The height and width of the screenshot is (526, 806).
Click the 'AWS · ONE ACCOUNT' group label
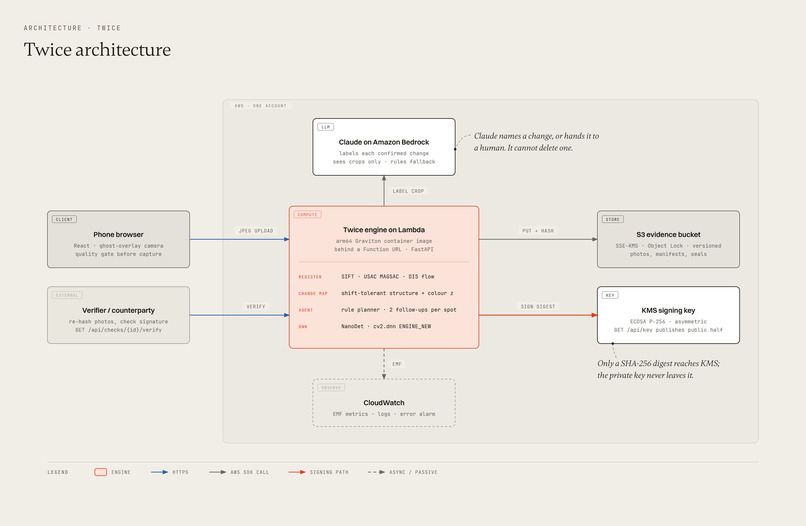pos(261,106)
